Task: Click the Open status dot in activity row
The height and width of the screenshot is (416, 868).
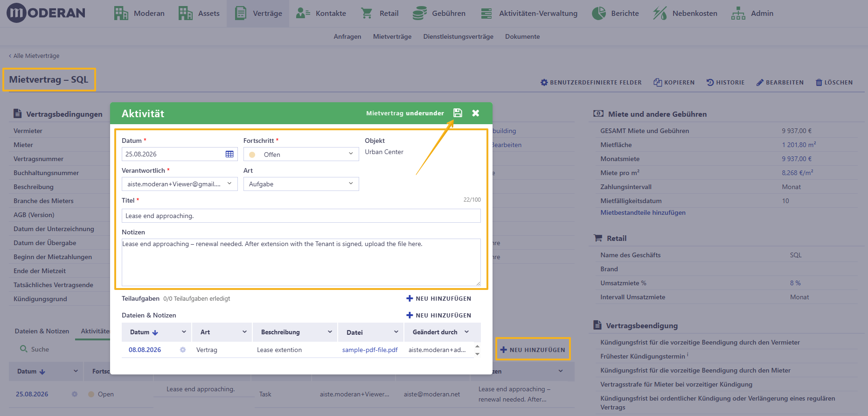Action: [91, 394]
